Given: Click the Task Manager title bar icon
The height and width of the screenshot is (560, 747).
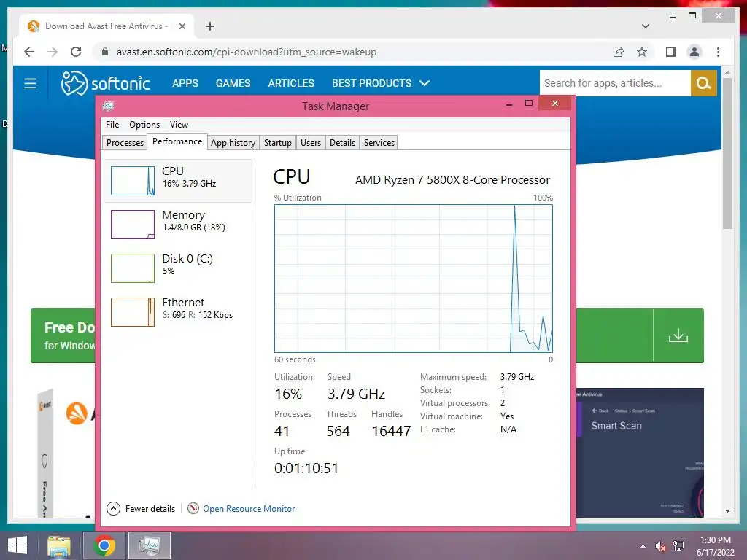Looking at the screenshot, I should tap(109, 106).
